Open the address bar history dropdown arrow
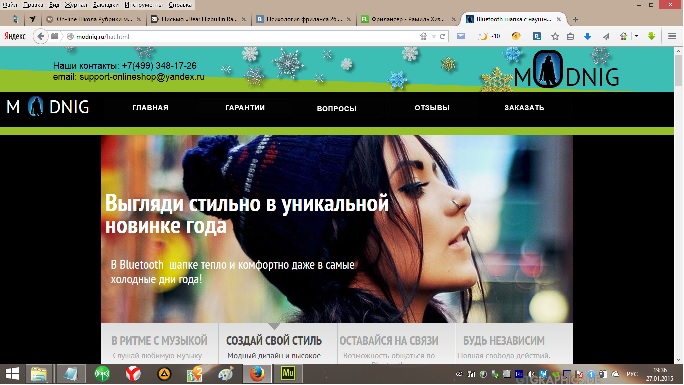This screenshot has height=385, width=684. coord(433,37)
